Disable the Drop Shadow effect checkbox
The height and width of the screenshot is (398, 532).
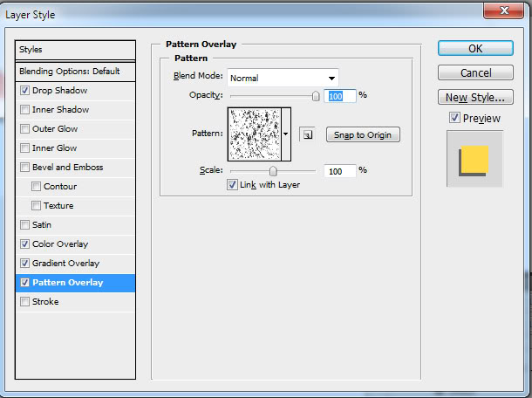[24, 91]
